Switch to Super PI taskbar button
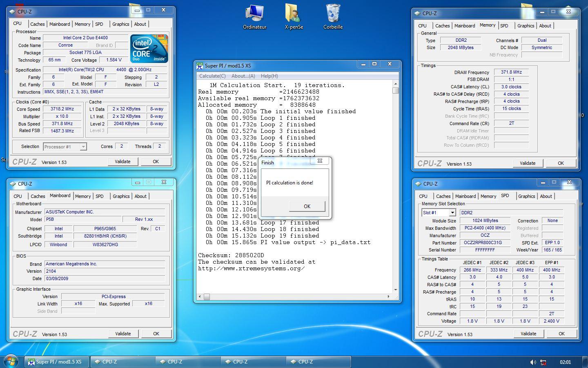The width and height of the screenshot is (588, 368). pyautogui.click(x=56, y=361)
